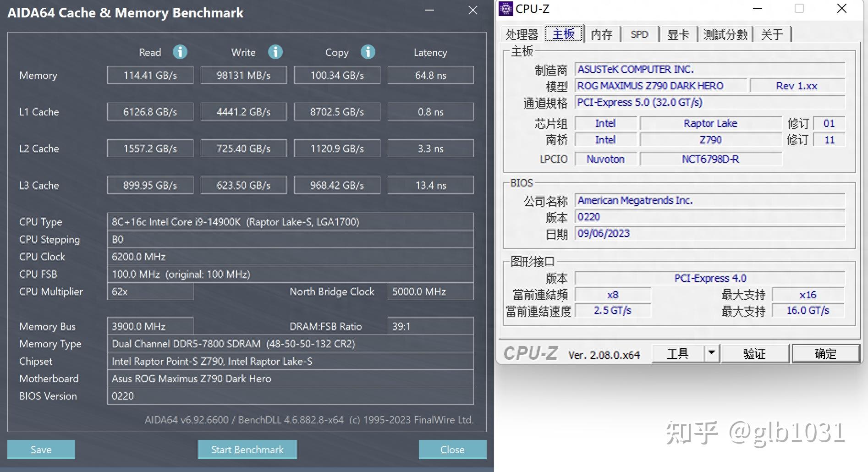Minimize the AIDA64 benchmark window
This screenshot has width=868, height=472.
click(x=429, y=10)
